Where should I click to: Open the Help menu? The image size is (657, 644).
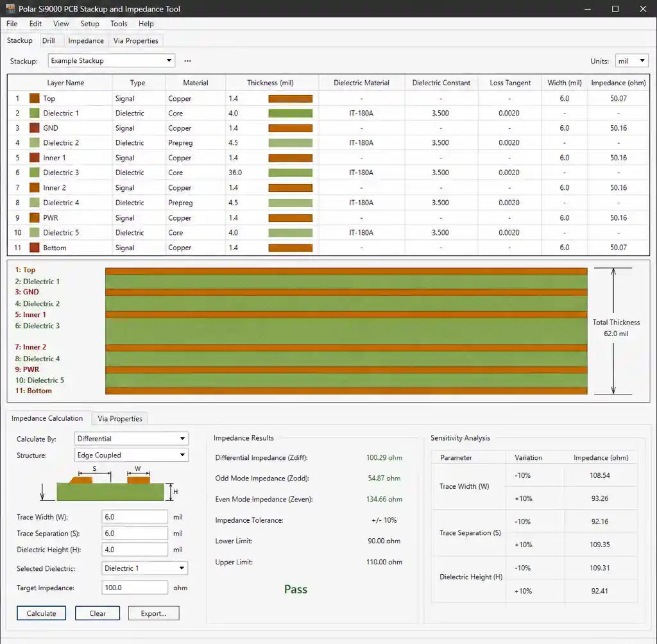[146, 24]
